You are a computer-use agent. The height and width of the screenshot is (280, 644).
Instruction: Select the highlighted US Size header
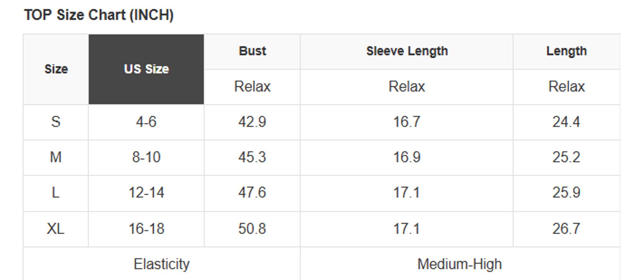(146, 69)
